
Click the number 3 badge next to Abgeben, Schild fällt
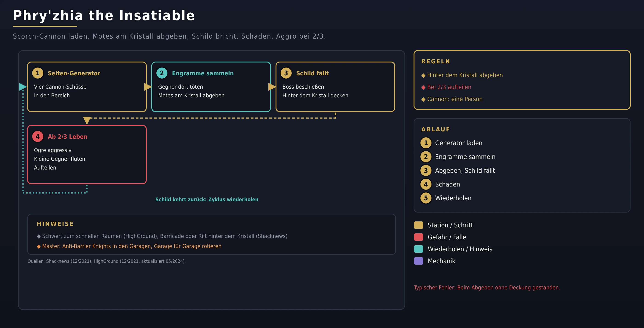click(x=426, y=170)
